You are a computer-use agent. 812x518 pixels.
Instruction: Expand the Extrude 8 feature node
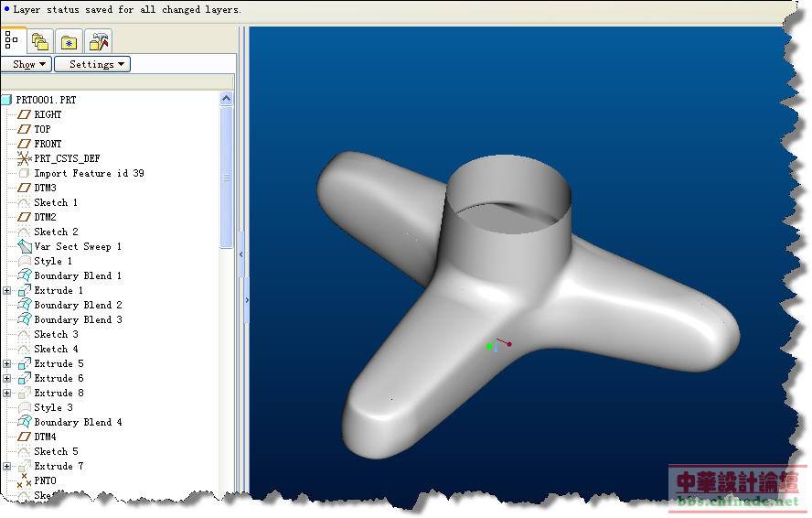pyautogui.click(x=7, y=393)
